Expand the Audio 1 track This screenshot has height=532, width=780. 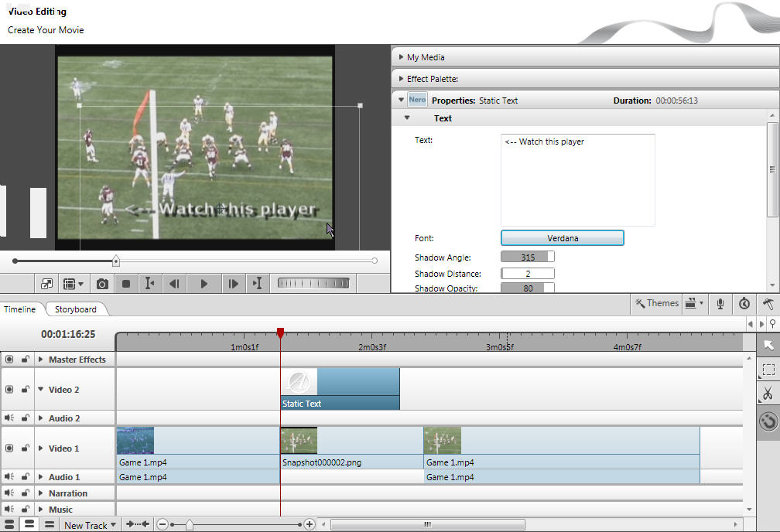tap(41, 477)
